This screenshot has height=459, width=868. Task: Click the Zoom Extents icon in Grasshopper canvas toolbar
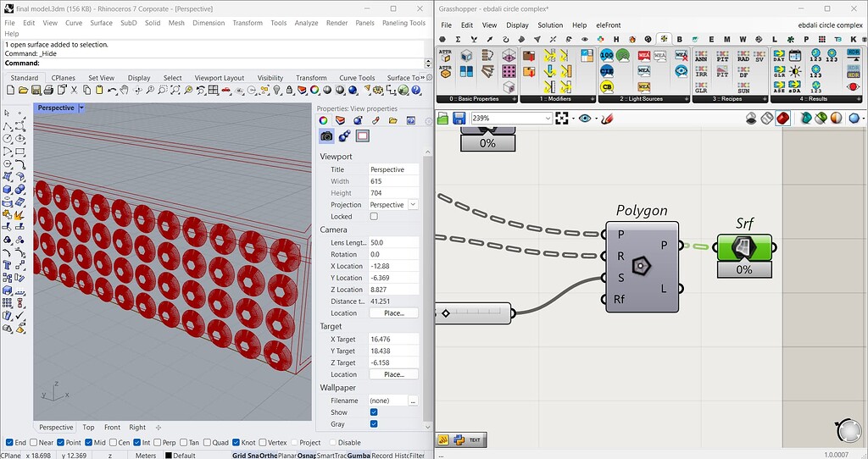point(562,118)
